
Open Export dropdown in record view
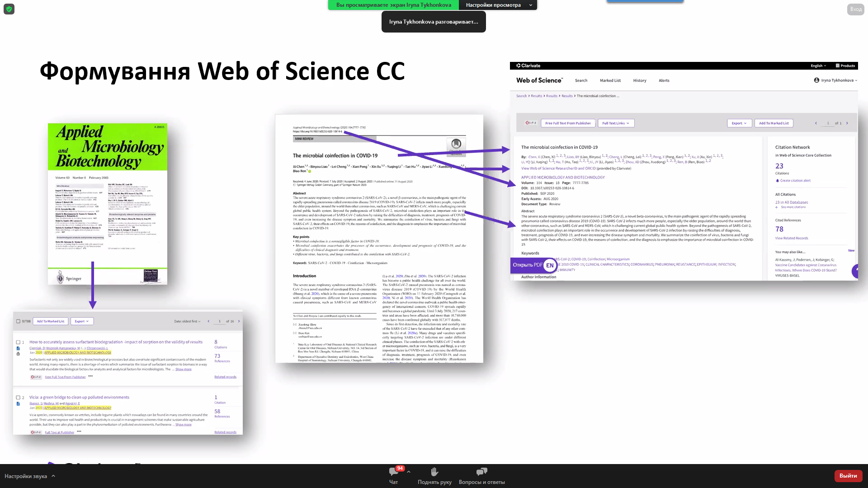(740, 123)
